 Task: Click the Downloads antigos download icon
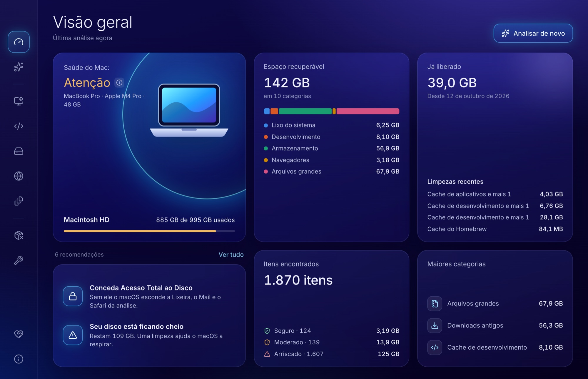(435, 325)
